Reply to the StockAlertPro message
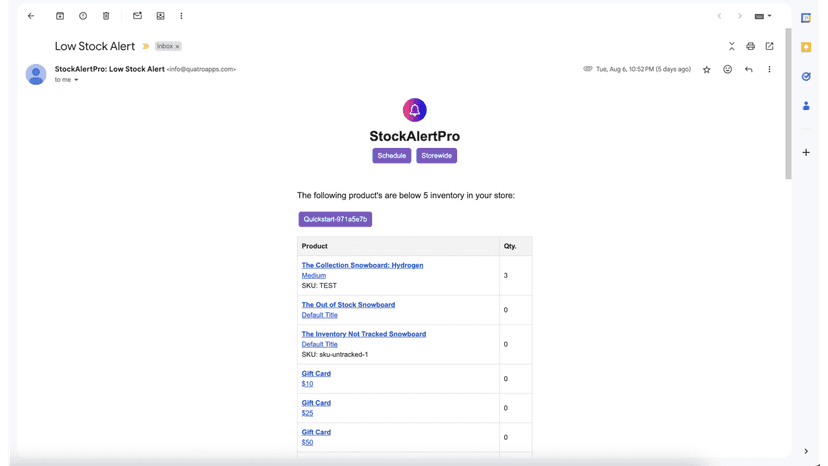The height and width of the screenshot is (466, 828). pos(749,69)
